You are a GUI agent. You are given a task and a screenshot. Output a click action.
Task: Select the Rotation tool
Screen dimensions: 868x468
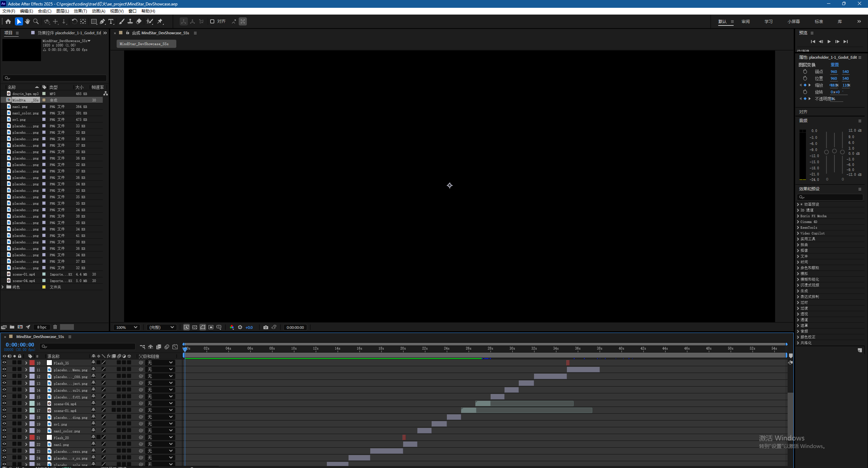[74, 21]
